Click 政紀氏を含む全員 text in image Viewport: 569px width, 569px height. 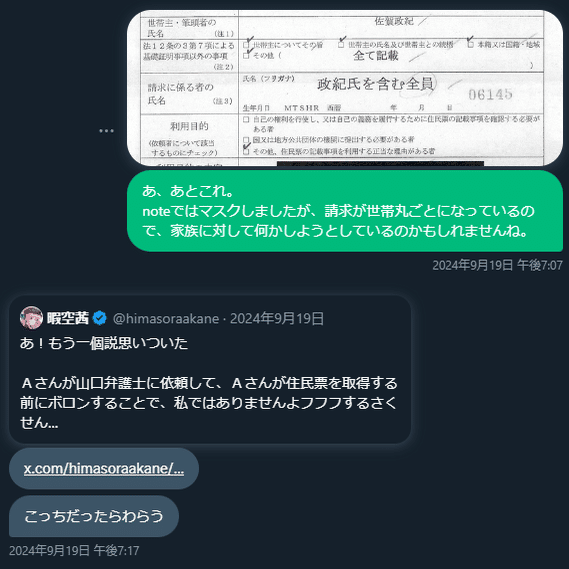pos(375,84)
